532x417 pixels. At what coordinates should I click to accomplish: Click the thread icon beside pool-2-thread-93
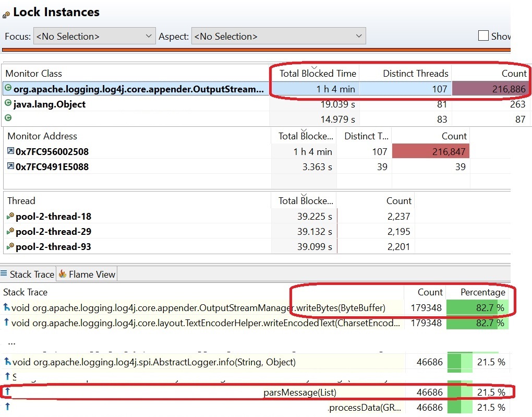[9, 245]
